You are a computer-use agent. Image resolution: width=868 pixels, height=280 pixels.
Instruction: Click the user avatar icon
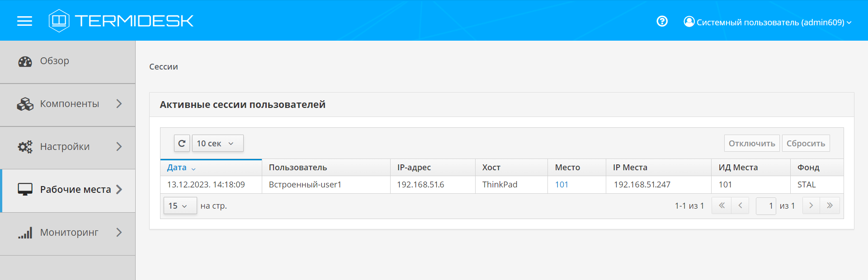[x=689, y=21]
